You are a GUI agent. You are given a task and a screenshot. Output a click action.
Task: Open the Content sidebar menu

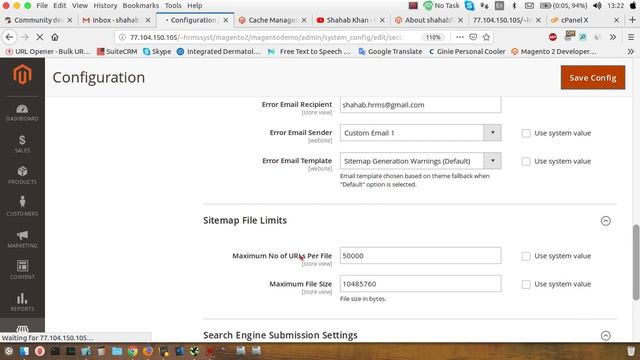[22, 270]
